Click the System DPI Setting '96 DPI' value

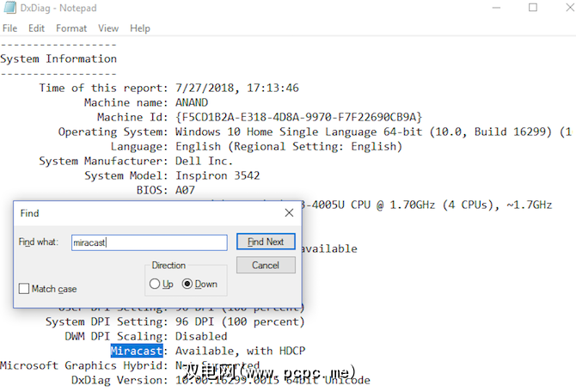(x=240, y=322)
